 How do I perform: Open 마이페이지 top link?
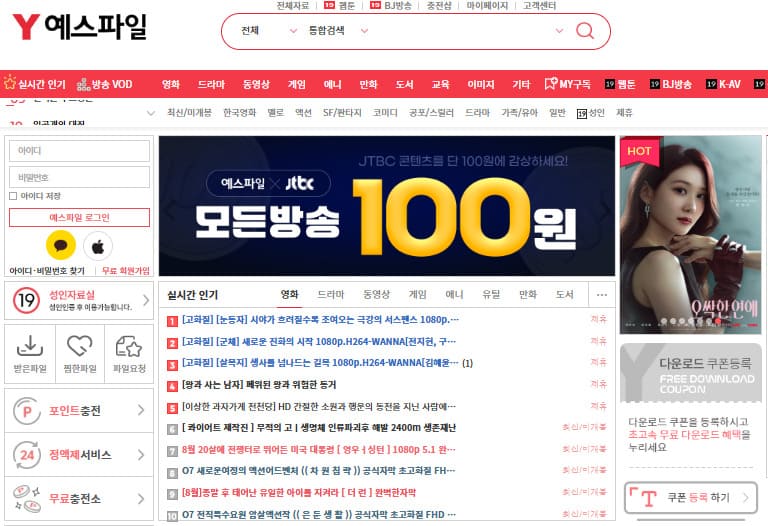(x=487, y=5)
